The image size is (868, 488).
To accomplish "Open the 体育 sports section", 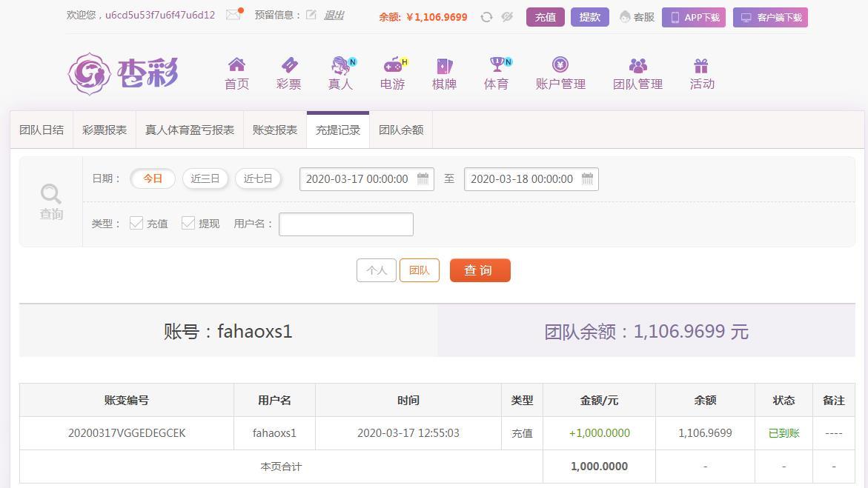I will tap(495, 72).
